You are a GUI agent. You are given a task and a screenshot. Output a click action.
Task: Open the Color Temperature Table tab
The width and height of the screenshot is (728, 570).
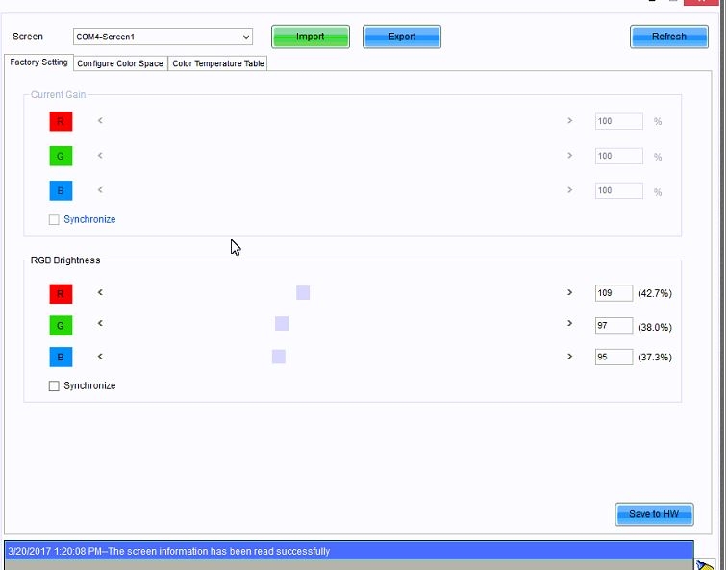pyautogui.click(x=217, y=63)
